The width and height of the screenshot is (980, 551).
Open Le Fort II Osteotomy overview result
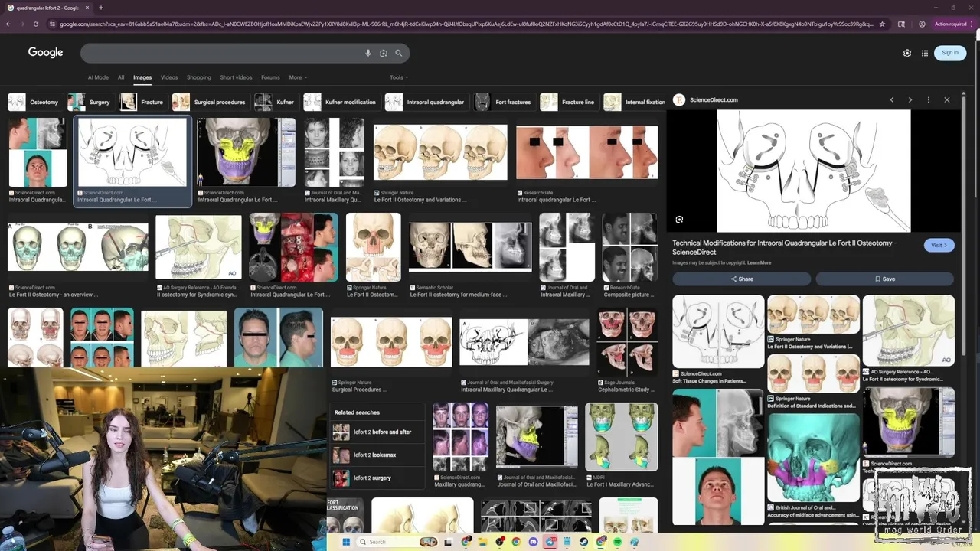78,247
